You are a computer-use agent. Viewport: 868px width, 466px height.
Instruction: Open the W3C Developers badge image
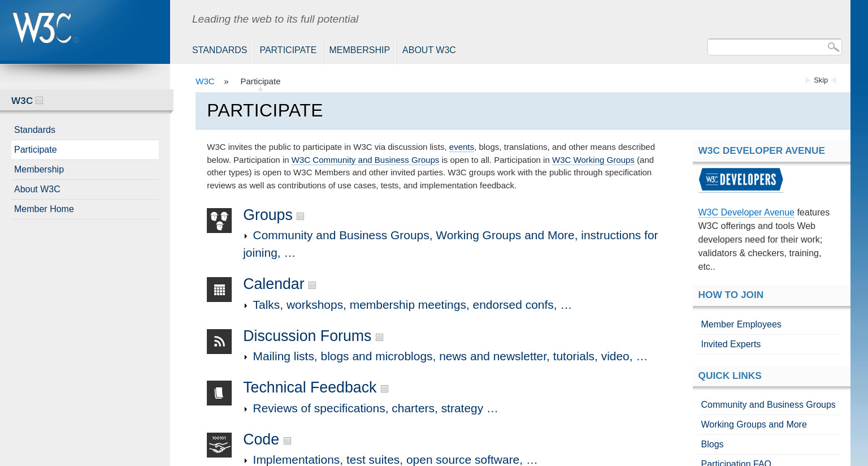[741, 180]
